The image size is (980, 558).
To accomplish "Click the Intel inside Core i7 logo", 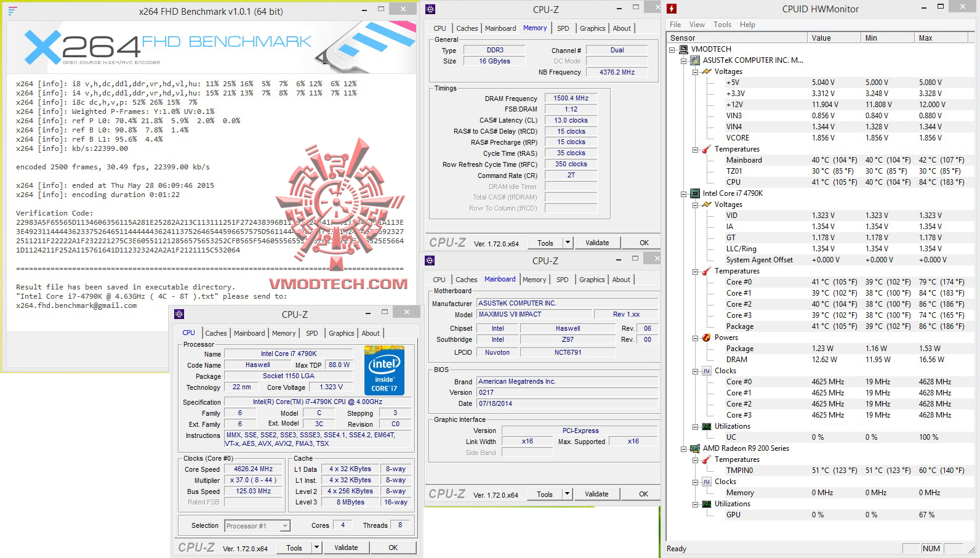I will [384, 371].
